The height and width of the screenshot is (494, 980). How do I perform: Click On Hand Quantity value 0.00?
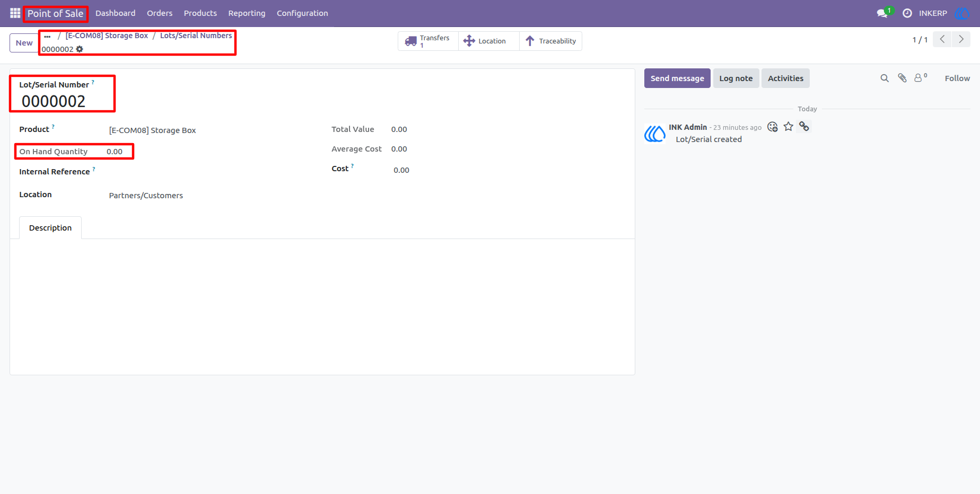click(x=115, y=152)
